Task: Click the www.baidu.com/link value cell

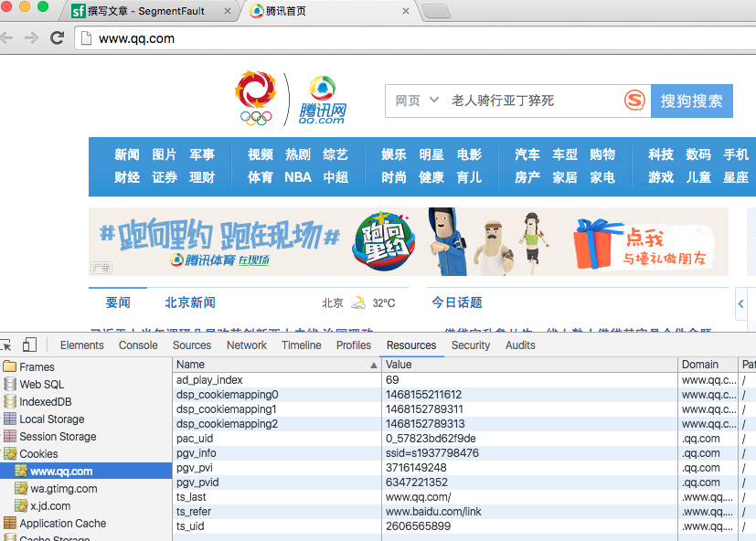Action: (529, 512)
